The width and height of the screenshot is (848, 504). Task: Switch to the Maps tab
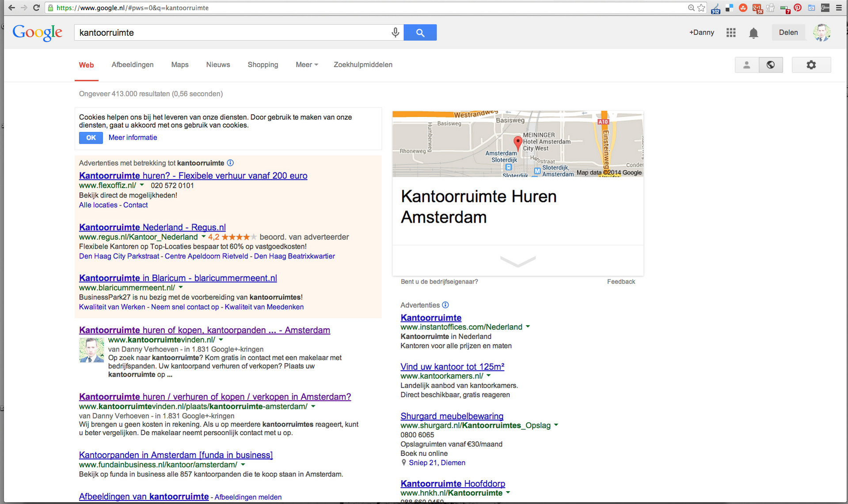click(x=180, y=64)
